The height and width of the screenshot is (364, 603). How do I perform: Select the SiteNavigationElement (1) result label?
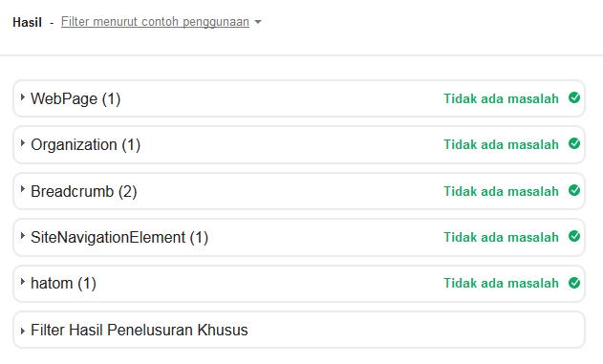[119, 238]
